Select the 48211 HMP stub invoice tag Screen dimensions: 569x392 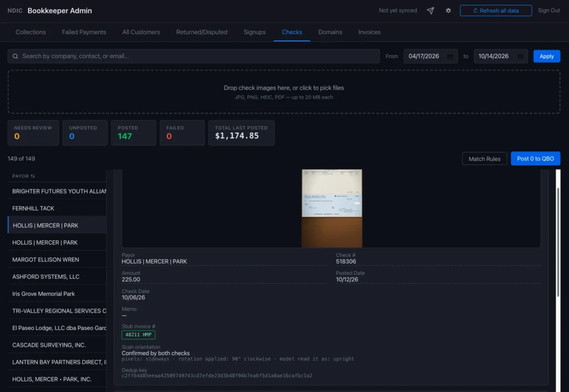[x=138, y=335]
